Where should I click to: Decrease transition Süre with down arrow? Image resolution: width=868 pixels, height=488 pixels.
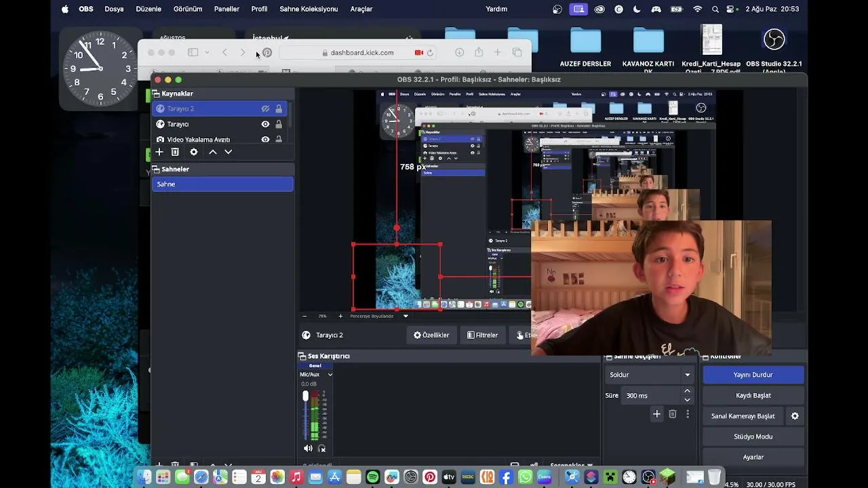click(x=687, y=400)
